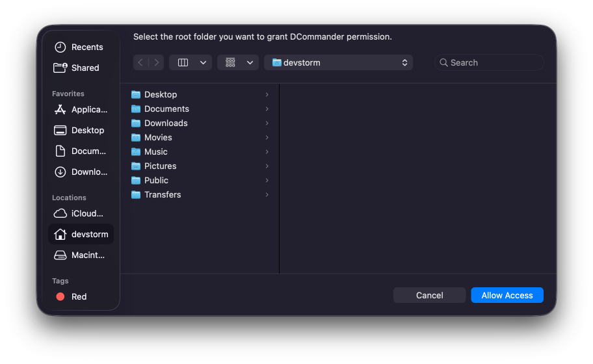Open Recents in the sidebar
Viewport: 593px width, 364px height.
pyautogui.click(x=81, y=47)
